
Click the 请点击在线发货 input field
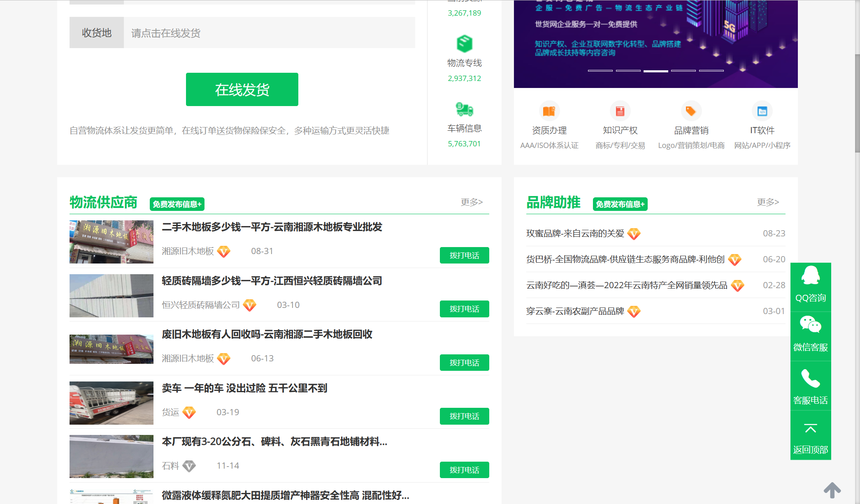(x=267, y=32)
